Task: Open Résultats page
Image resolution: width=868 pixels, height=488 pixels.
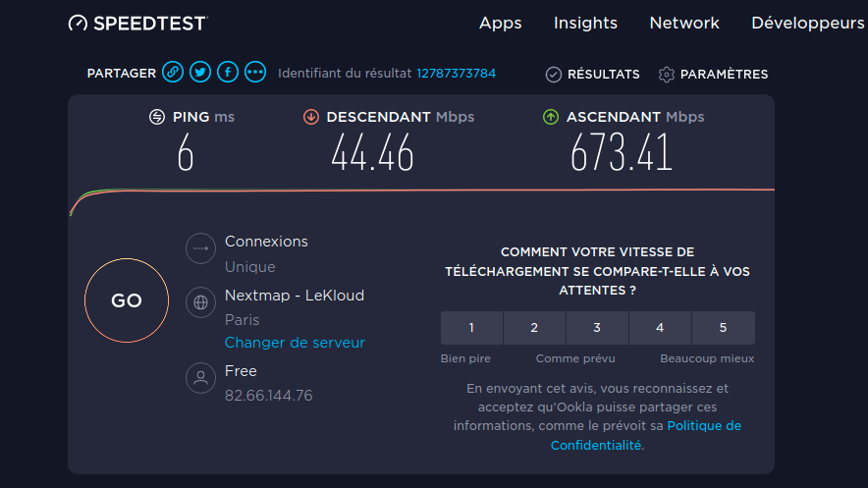Action: click(x=592, y=74)
